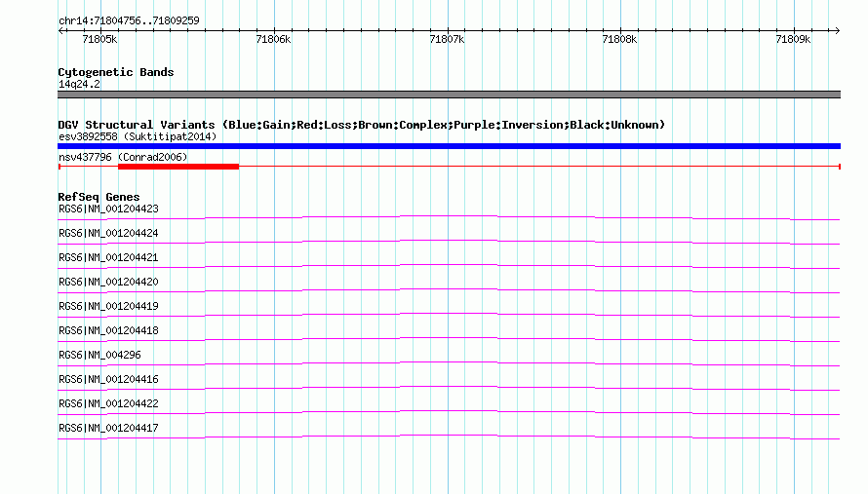The width and height of the screenshot is (868, 494).
Task: Click the RGS6|NM_001204420 transcript label
Action: (108, 283)
